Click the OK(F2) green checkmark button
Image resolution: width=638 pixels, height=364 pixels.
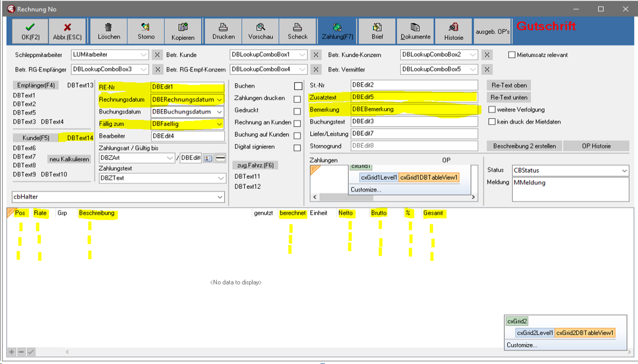coord(30,31)
